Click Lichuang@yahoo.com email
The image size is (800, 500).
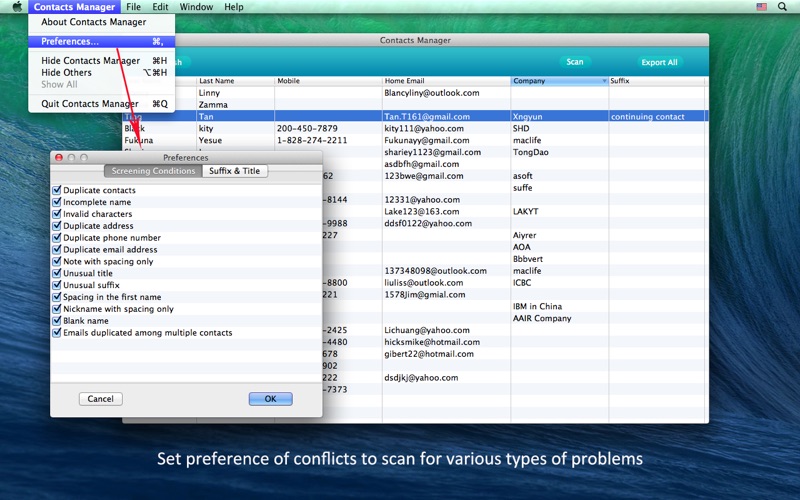(427, 330)
